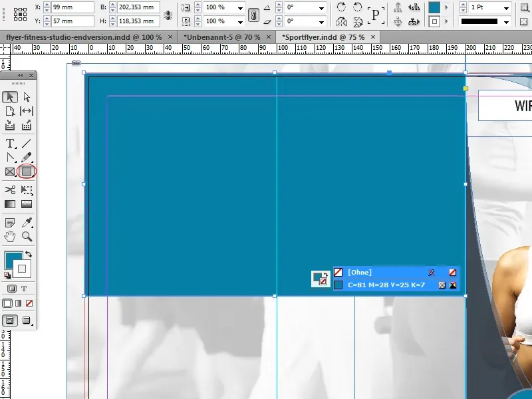Pick the Content Placer tool
The height and width of the screenshot is (399, 532).
coord(27,126)
